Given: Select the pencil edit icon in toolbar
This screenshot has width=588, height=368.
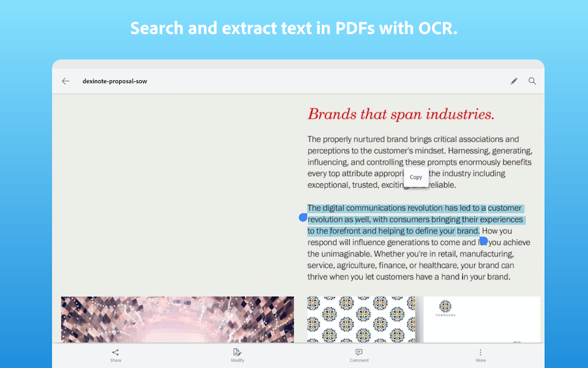Looking at the screenshot, I should pos(513,81).
